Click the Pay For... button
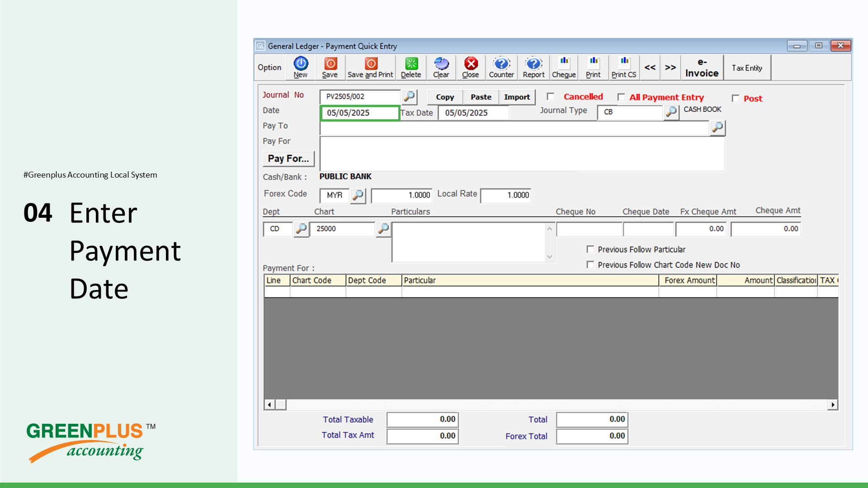 click(288, 159)
